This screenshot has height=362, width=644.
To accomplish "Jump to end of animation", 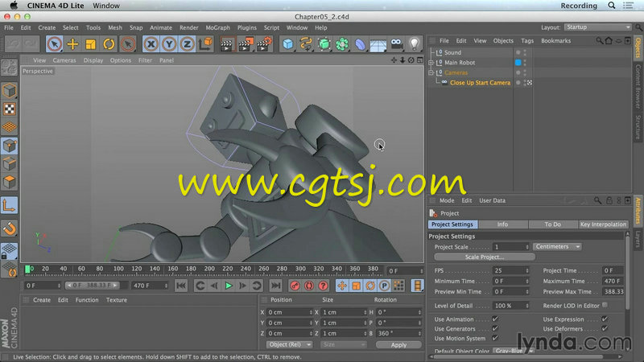I will pyautogui.click(x=275, y=286).
